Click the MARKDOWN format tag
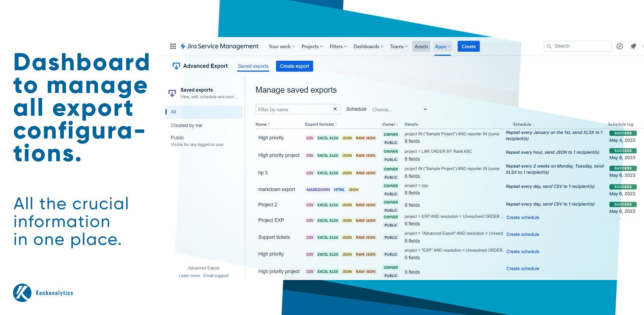The width and height of the screenshot is (644, 315). tap(318, 190)
